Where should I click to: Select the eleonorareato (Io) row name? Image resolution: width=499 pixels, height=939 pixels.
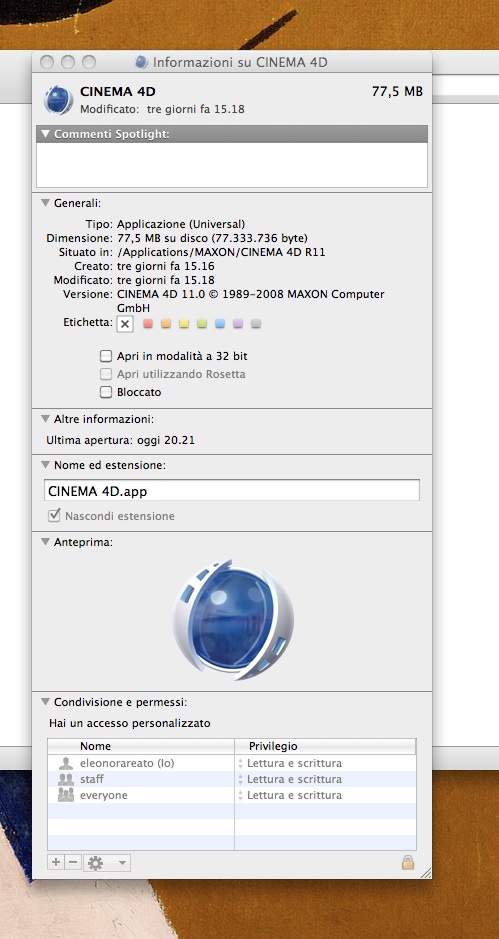(x=127, y=763)
